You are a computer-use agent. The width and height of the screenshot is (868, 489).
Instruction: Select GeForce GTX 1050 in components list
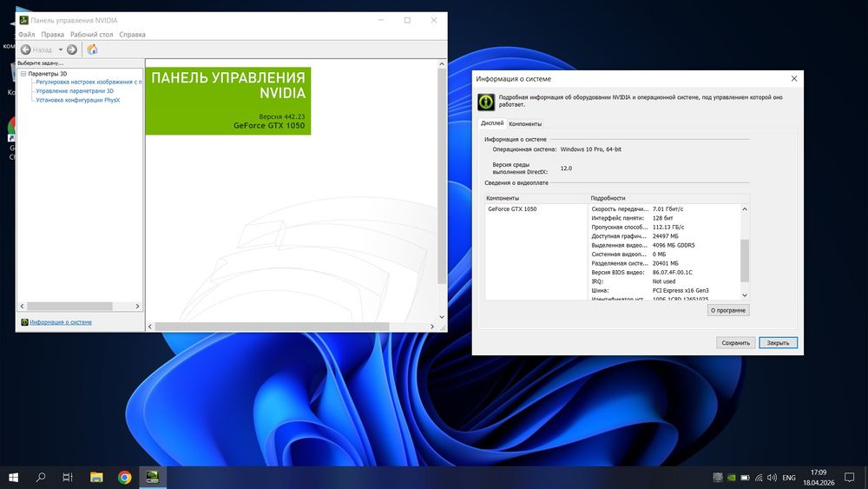click(512, 209)
